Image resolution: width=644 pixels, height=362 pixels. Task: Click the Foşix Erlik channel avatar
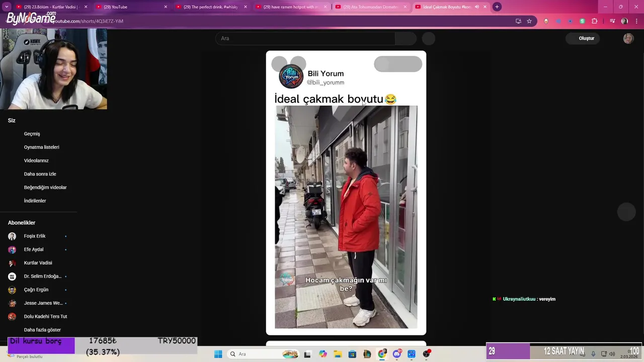point(12,236)
